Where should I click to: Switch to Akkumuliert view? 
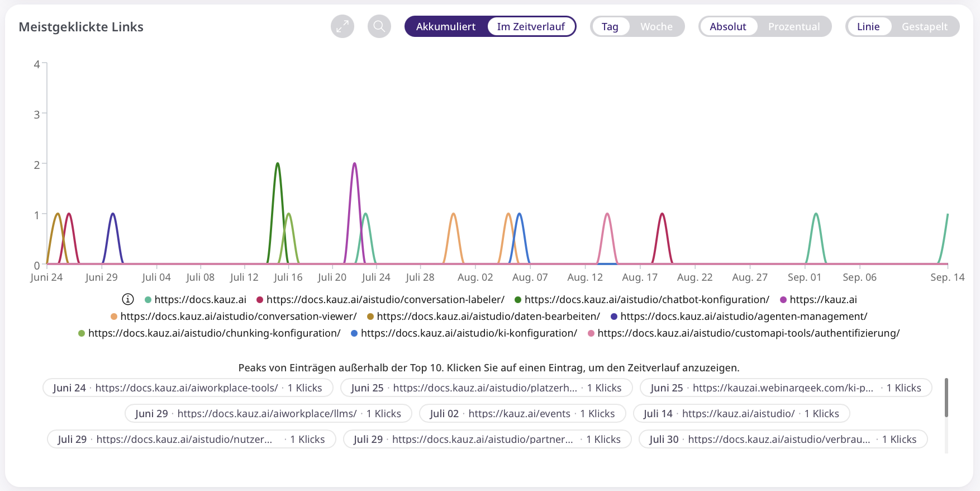(x=446, y=26)
